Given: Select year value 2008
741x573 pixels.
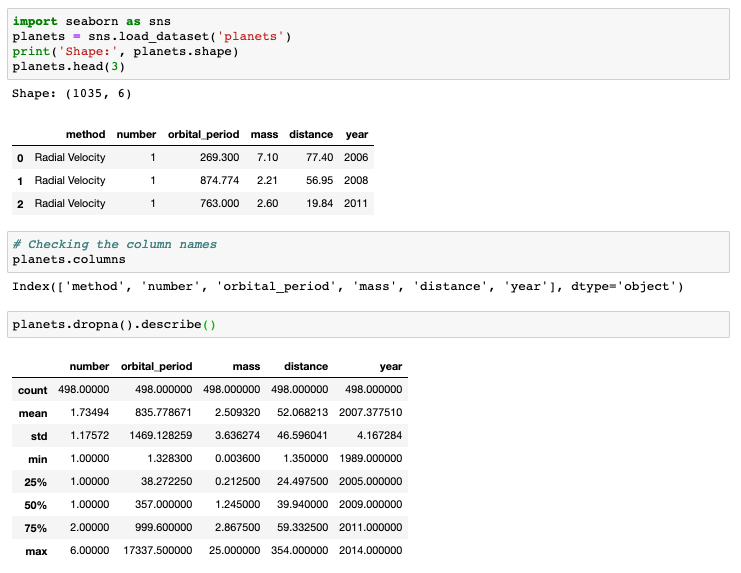Looking at the screenshot, I should point(356,180).
